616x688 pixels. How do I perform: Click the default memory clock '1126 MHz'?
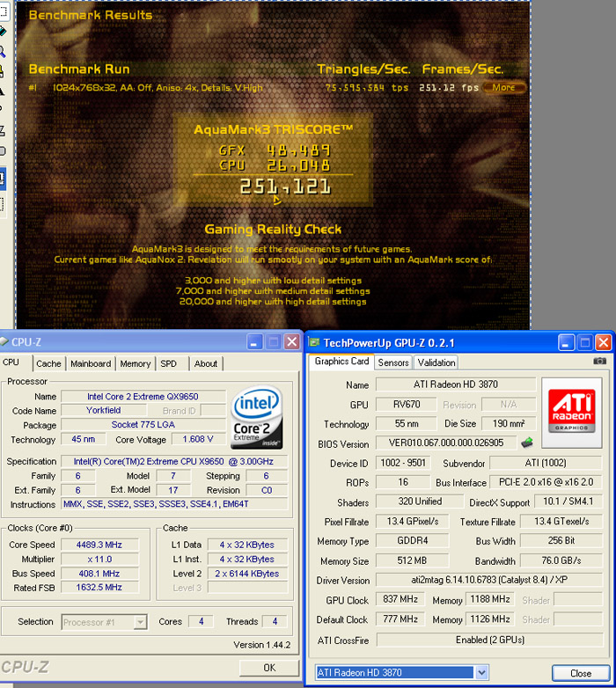click(x=489, y=618)
